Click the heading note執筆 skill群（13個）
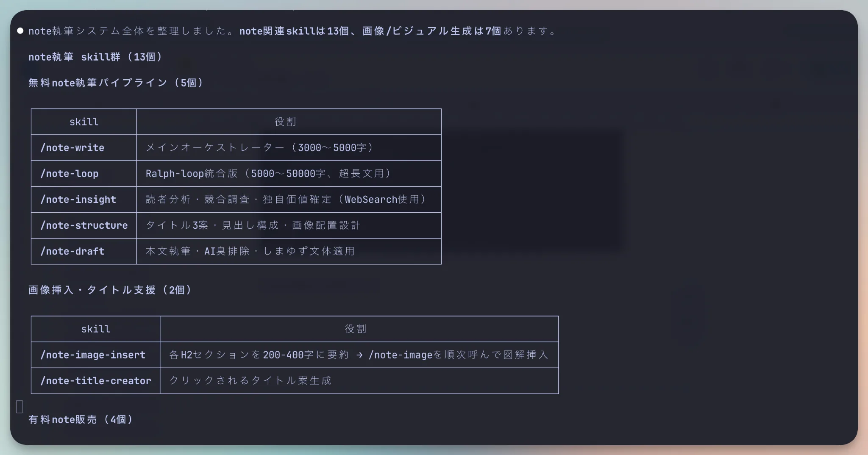 [x=95, y=57]
